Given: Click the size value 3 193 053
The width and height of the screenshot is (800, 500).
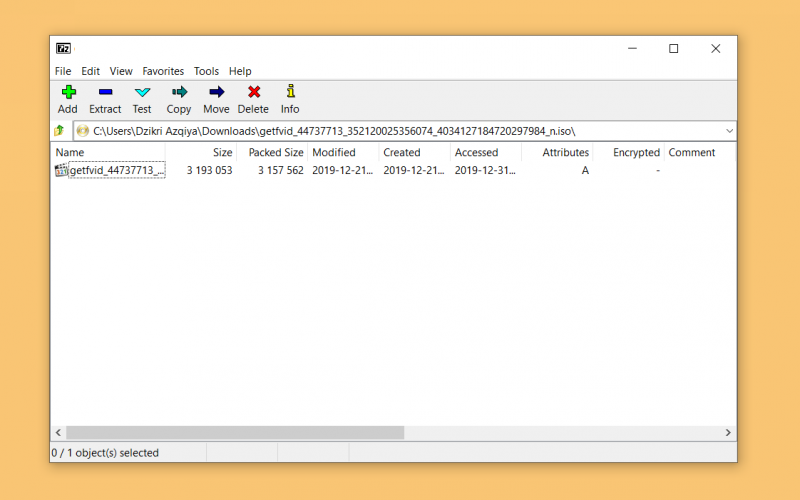Looking at the screenshot, I should (x=209, y=170).
